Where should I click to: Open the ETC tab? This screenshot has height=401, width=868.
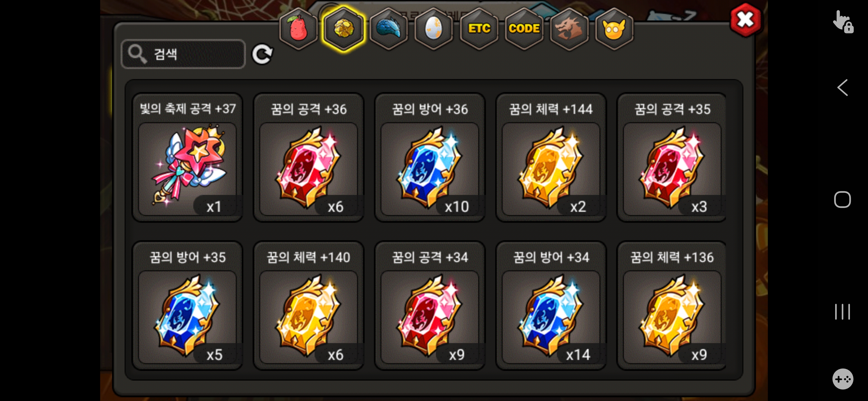(479, 29)
